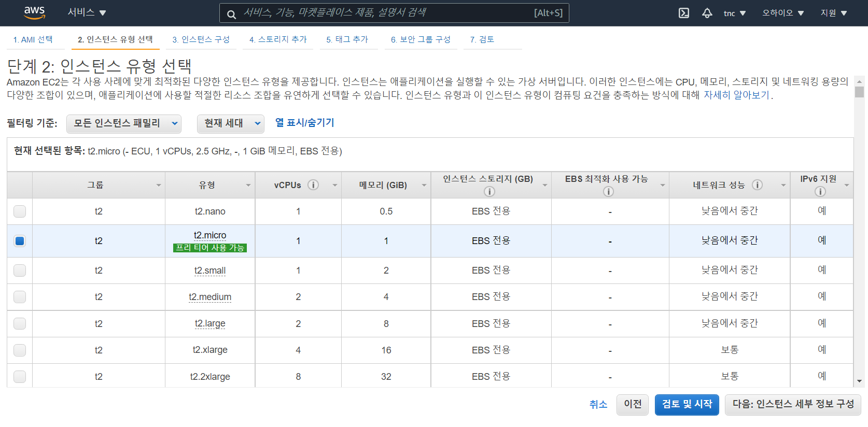Show info for network performance column
The image size is (868, 427).
757,185
